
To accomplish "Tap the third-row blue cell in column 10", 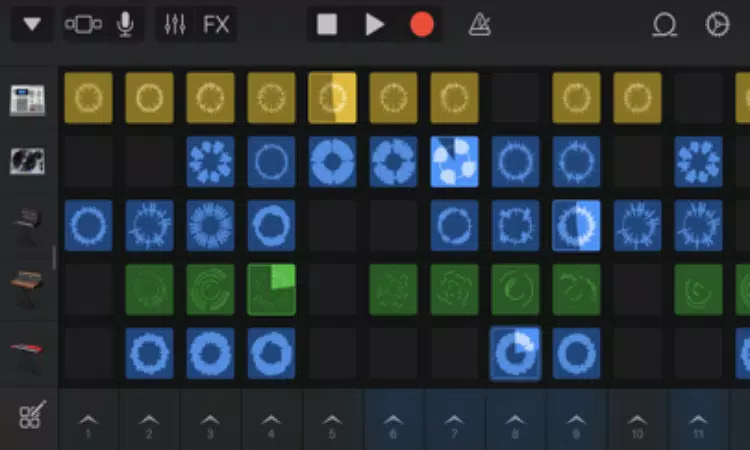I will pyautogui.click(x=637, y=226).
